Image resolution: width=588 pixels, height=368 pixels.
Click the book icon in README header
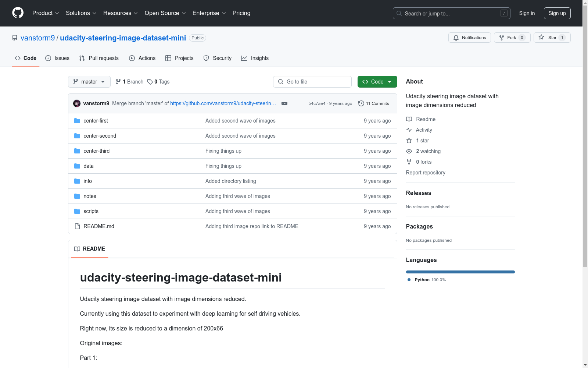coord(77,249)
